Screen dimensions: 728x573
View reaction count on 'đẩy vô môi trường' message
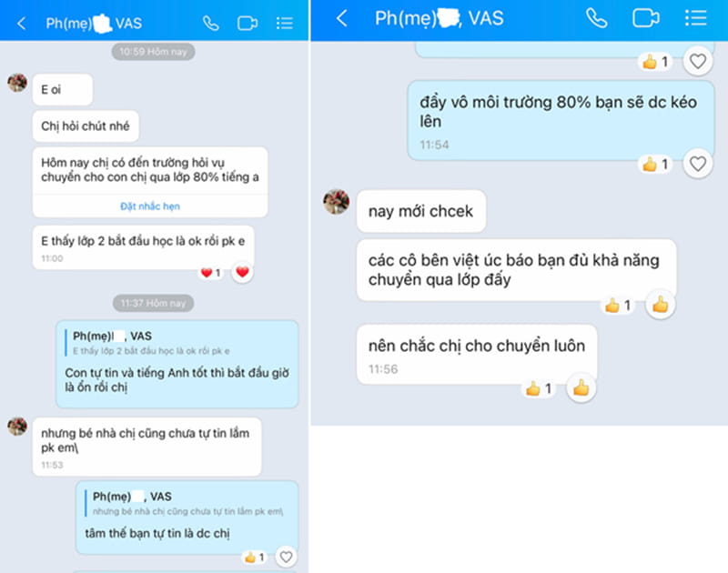point(655,164)
